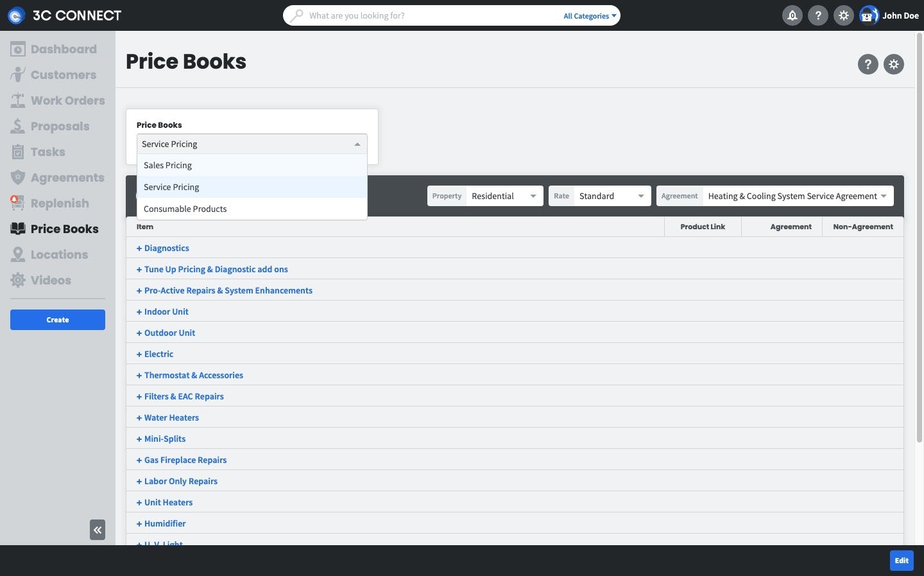Select the Replenish sidebar icon
Screen dimensions: 924x576
pos(54,203)
